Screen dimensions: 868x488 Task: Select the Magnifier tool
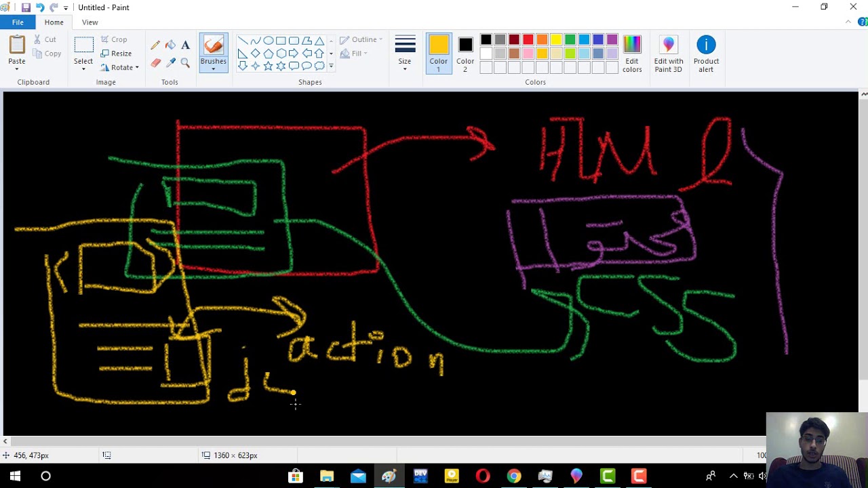click(x=185, y=63)
